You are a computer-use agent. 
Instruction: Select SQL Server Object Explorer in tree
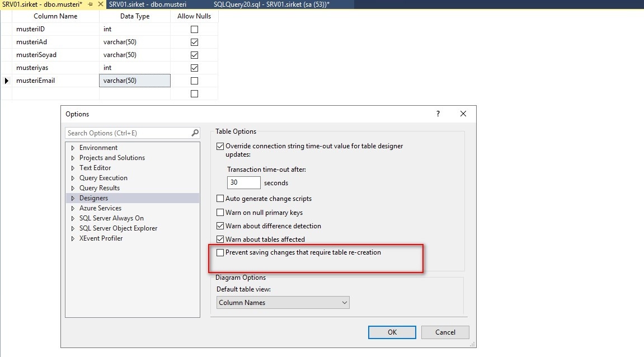118,228
